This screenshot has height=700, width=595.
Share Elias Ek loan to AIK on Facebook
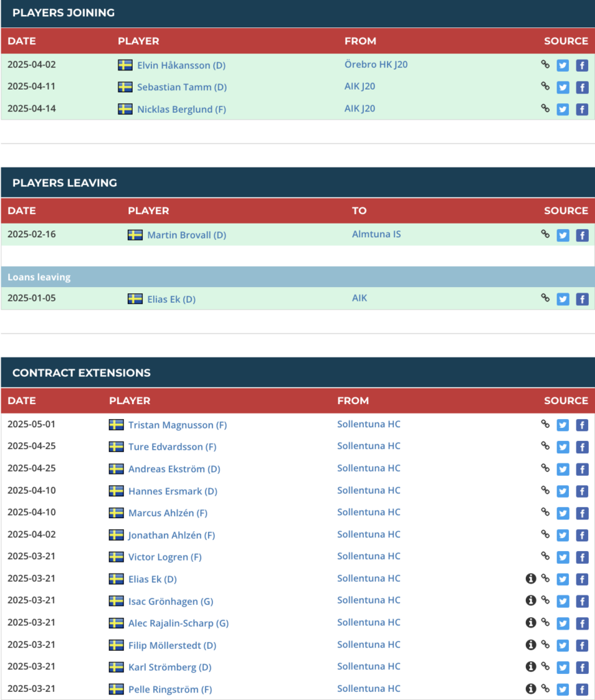point(582,299)
